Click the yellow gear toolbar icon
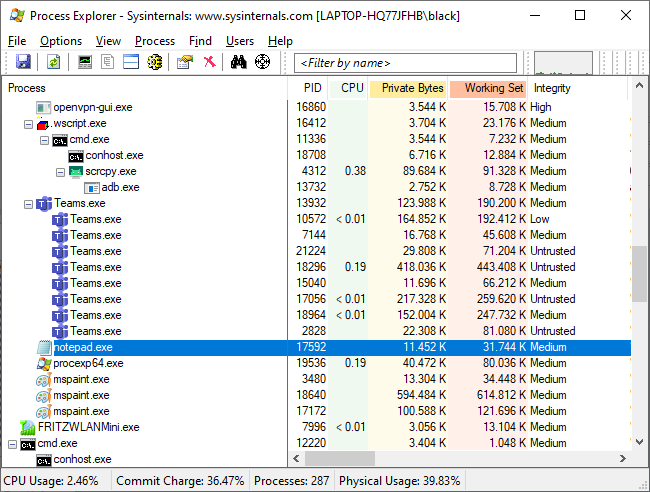This screenshot has width=650, height=492. pyautogui.click(x=155, y=62)
